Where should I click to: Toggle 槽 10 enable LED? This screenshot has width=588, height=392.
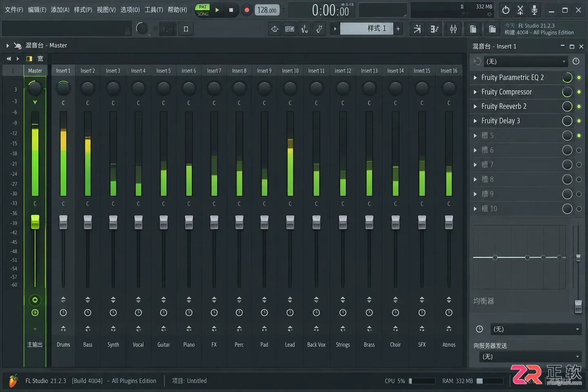(x=579, y=209)
